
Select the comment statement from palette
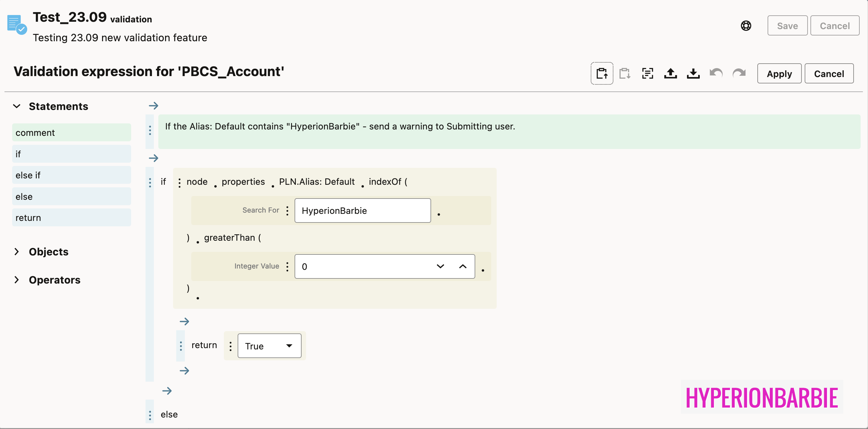(x=71, y=133)
